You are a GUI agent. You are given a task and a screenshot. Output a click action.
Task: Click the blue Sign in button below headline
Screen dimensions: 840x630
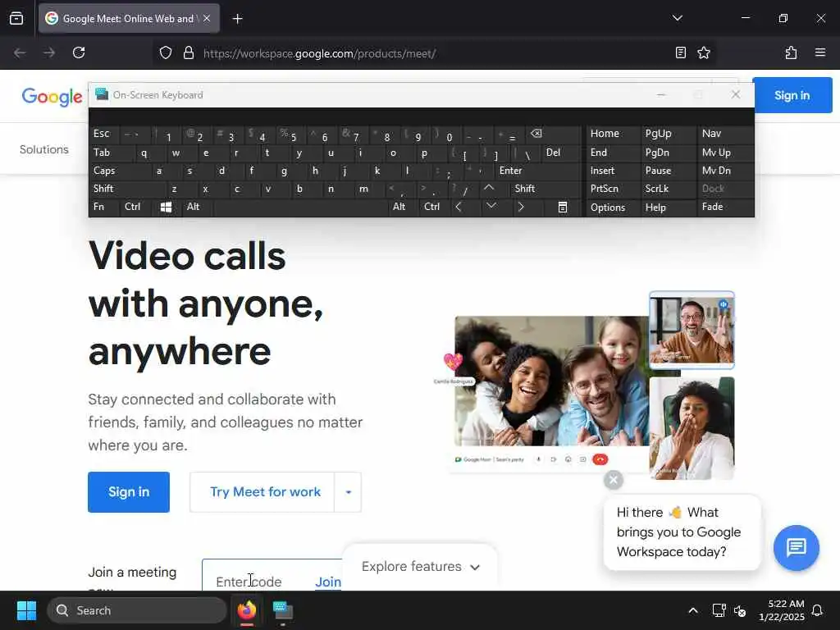tap(129, 492)
